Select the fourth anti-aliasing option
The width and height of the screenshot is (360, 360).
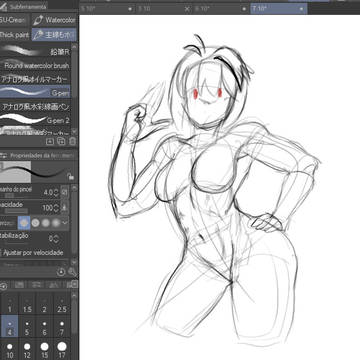click(x=56, y=223)
